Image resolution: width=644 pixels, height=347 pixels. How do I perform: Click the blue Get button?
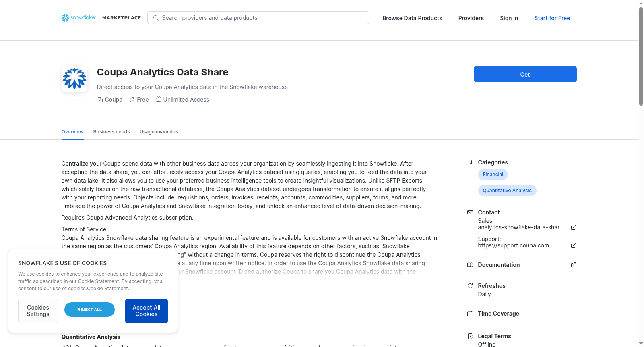(x=525, y=74)
